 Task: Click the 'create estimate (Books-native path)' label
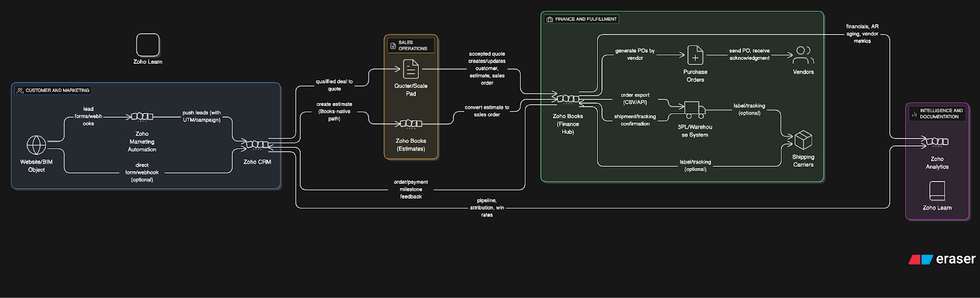pyautogui.click(x=334, y=112)
